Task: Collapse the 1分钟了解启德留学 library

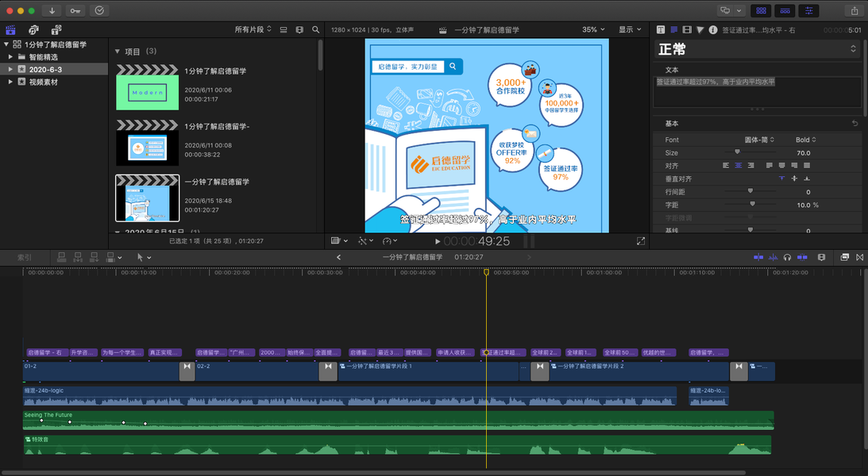Action: 6,44
